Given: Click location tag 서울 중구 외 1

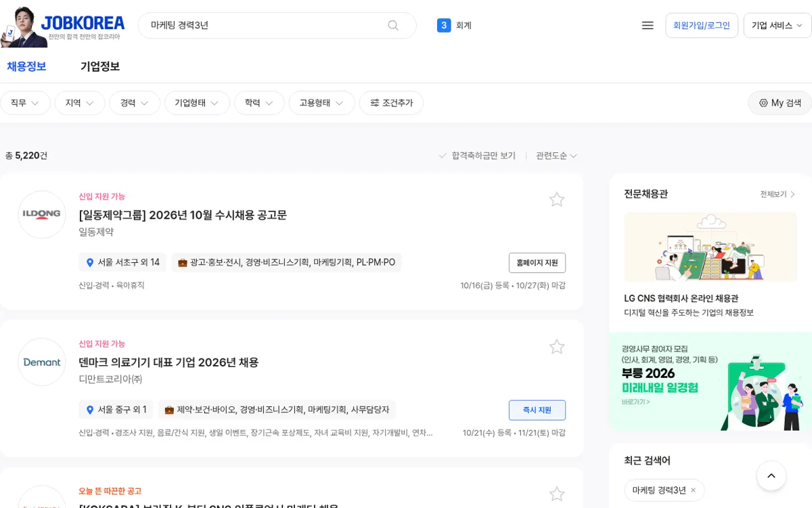Looking at the screenshot, I should [116, 410].
